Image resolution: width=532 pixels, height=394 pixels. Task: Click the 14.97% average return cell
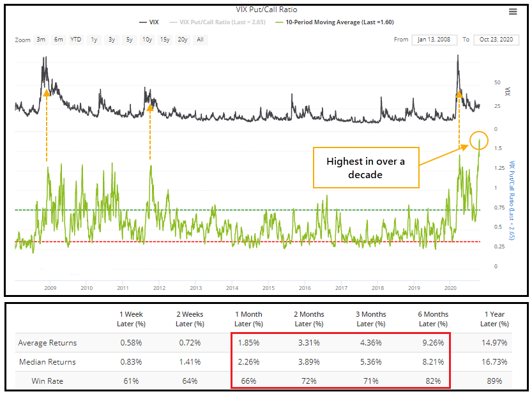pos(494,343)
